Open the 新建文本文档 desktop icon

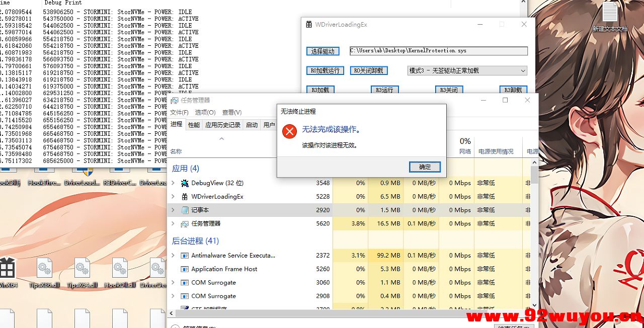pos(609,13)
